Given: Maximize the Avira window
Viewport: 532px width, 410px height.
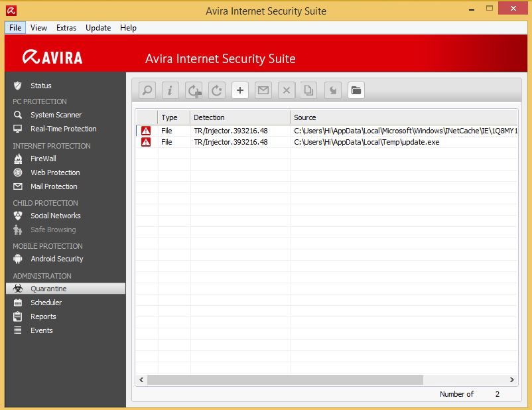Looking at the screenshot, I should click(490, 9).
